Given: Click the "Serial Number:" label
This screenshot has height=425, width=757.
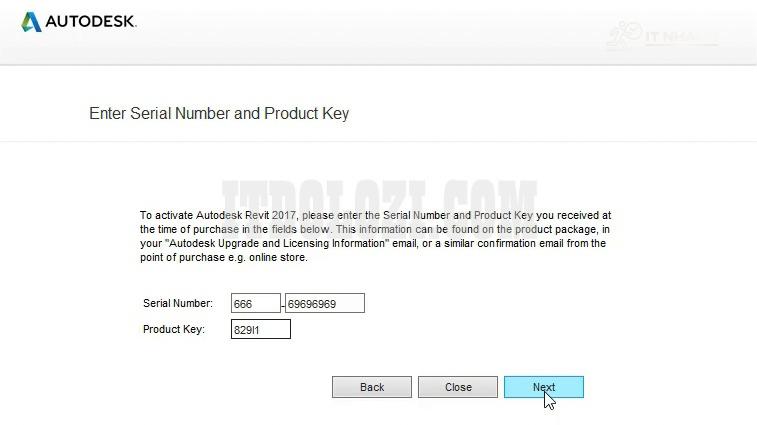Looking at the screenshot, I should pyautogui.click(x=178, y=303).
